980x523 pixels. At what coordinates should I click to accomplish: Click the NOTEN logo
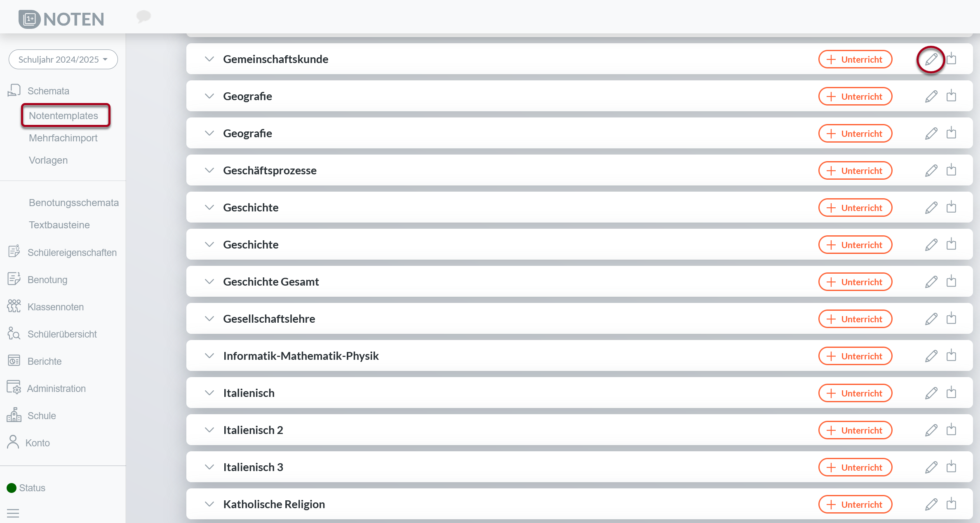point(62,19)
